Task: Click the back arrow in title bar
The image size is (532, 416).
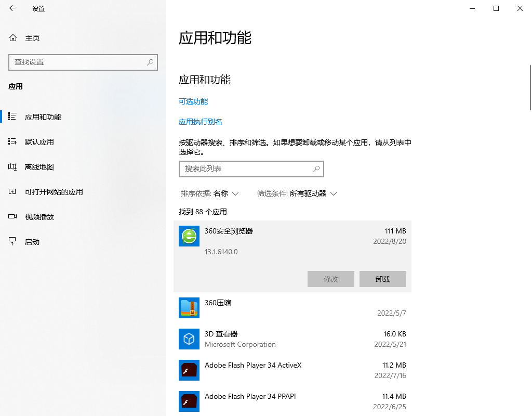Action: (12, 8)
